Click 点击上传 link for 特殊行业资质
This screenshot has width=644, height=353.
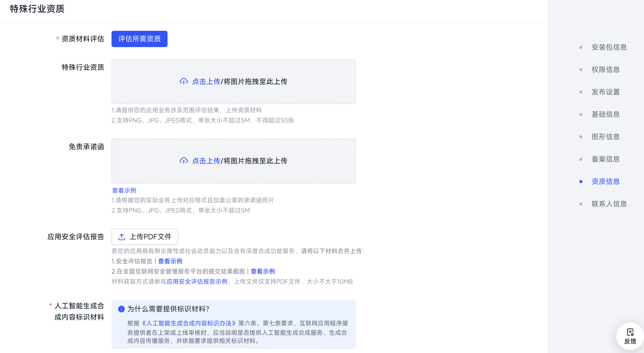click(x=206, y=81)
